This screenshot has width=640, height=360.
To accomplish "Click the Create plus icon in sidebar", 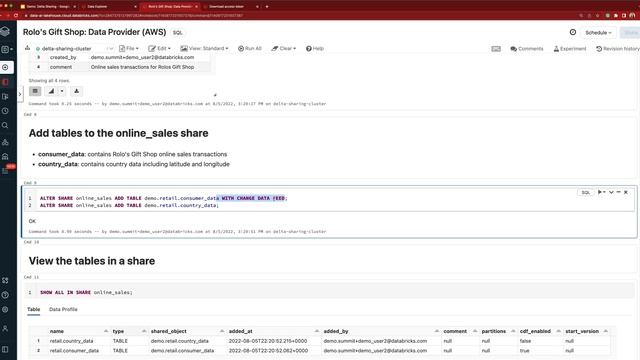I will tap(5, 67).
